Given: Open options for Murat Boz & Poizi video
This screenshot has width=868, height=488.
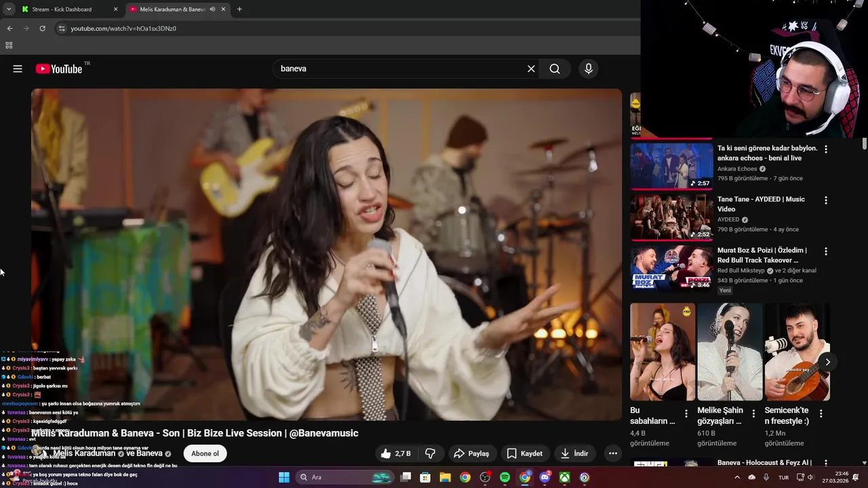Looking at the screenshot, I should click(x=825, y=251).
